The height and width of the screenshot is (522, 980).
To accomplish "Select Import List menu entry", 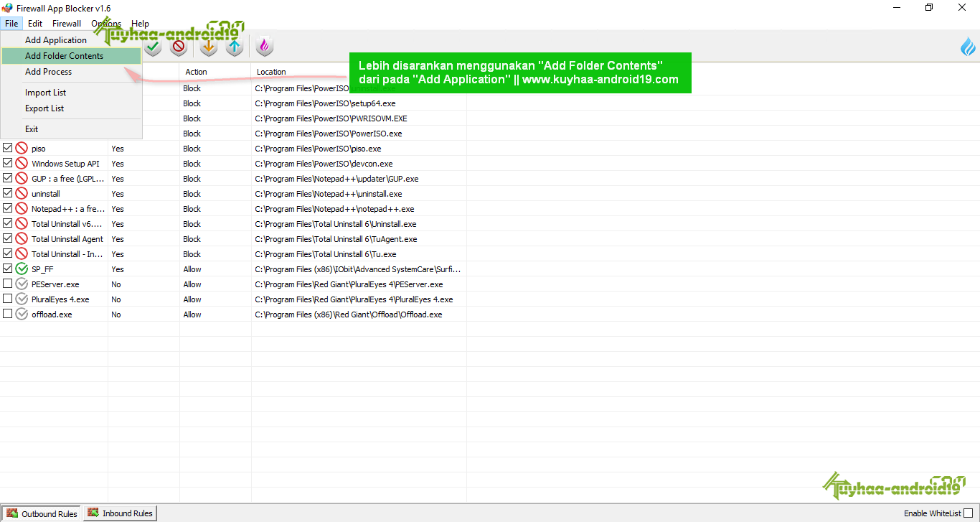I will [71, 93].
